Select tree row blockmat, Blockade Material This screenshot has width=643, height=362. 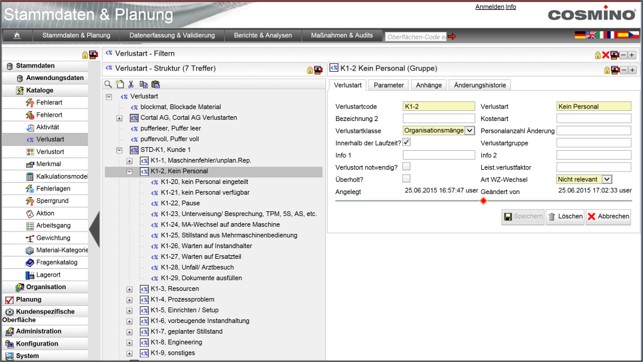coord(180,107)
